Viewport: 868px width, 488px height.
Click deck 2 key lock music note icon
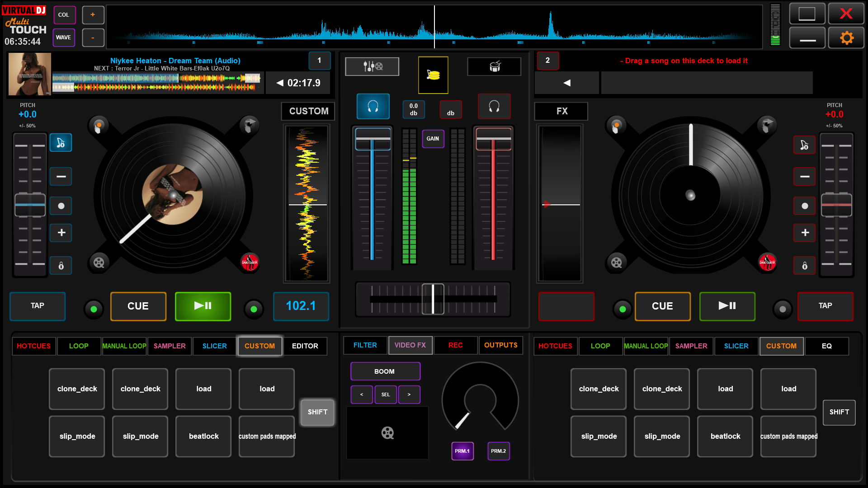tap(805, 145)
